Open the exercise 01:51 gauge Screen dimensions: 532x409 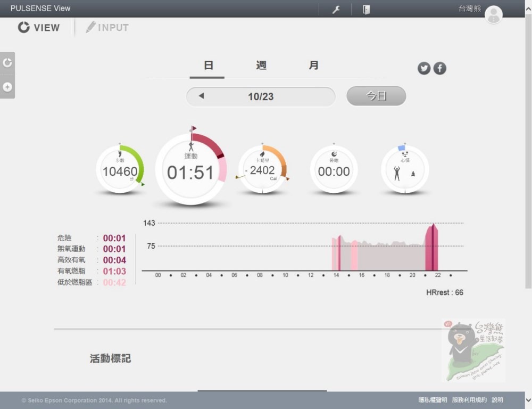(x=190, y=169)
